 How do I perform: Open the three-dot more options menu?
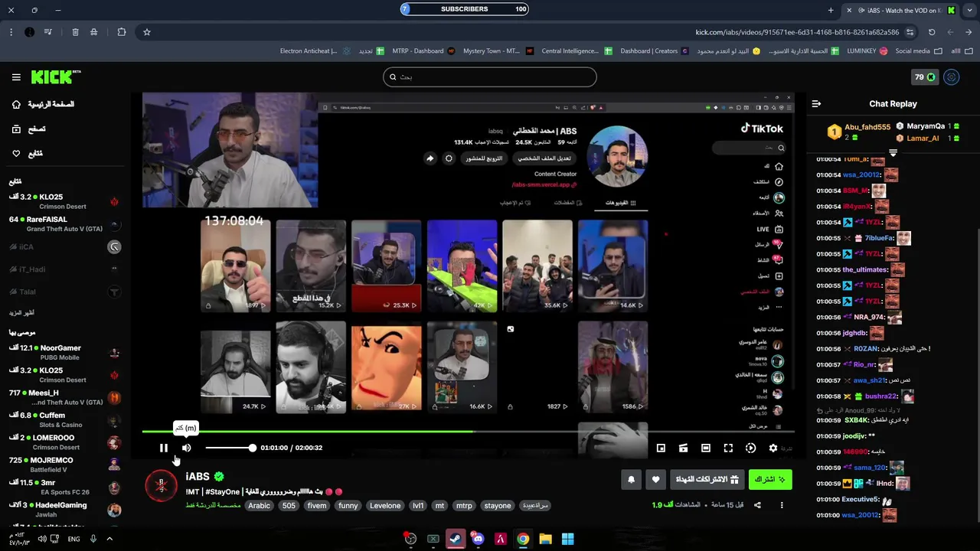782,505
